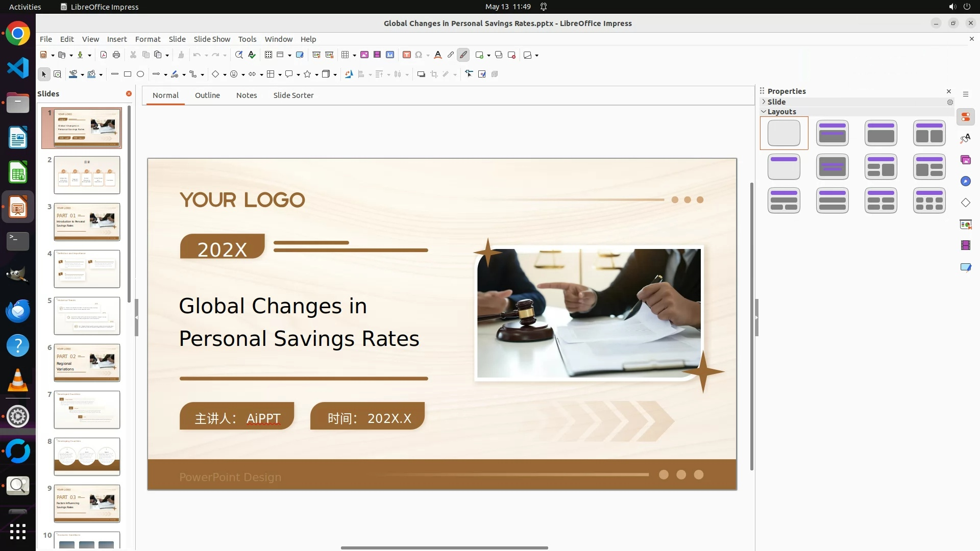
Task: Open the Stars and Banners dropdown arrow
Action: (316, 75)
